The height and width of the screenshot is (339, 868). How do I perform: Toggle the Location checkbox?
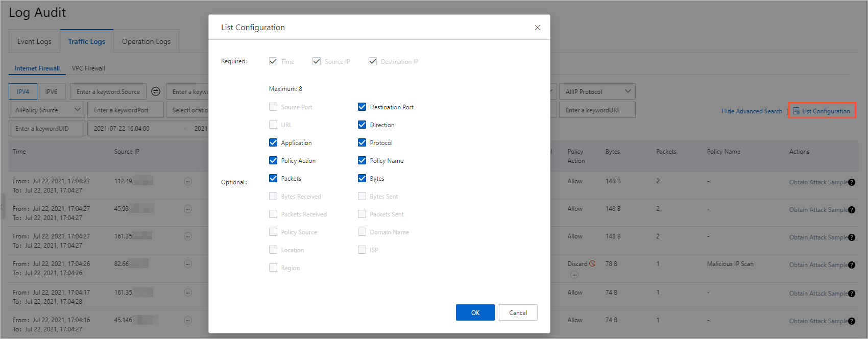pyautogui.click(x=273, y=250)
